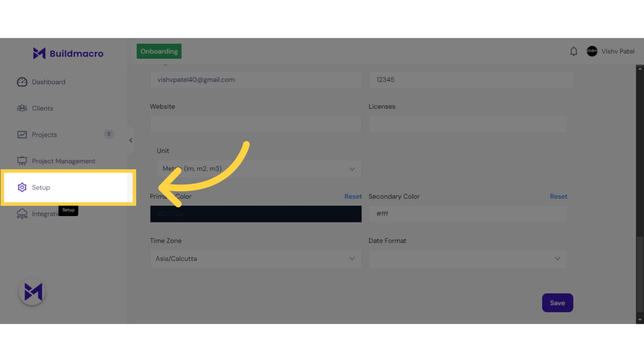Click the Licenses input field

[468, 124]
